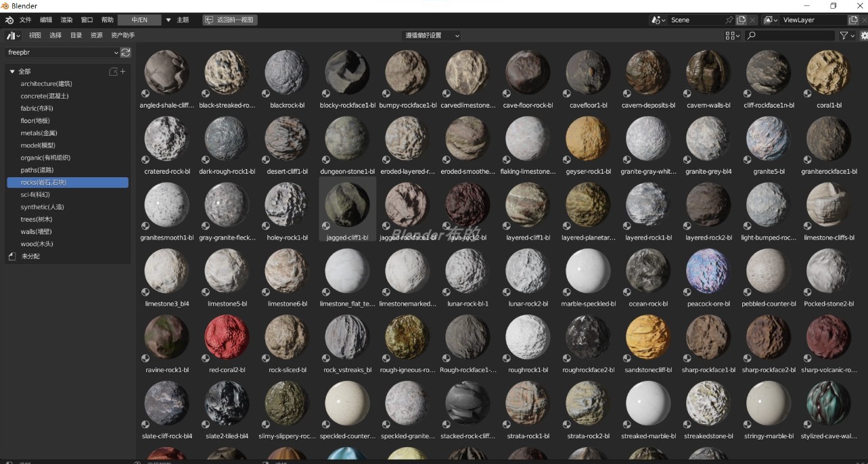
Task: Open the display mode grid dropdown
Action: click(732, 36)
